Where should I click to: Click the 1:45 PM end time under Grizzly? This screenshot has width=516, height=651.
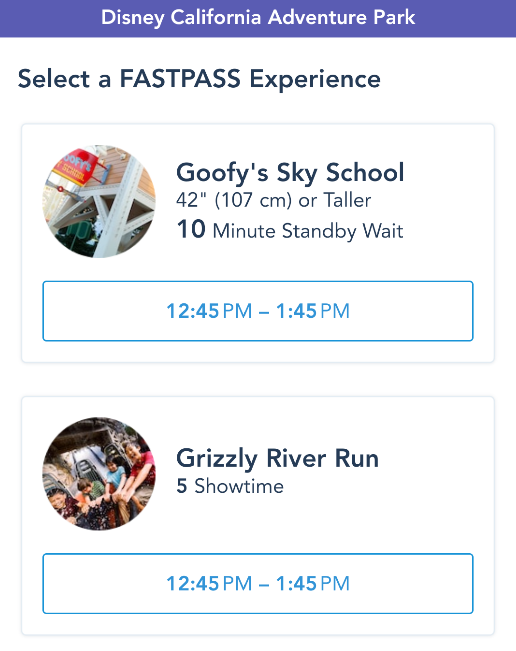click(x=313, y=583)
